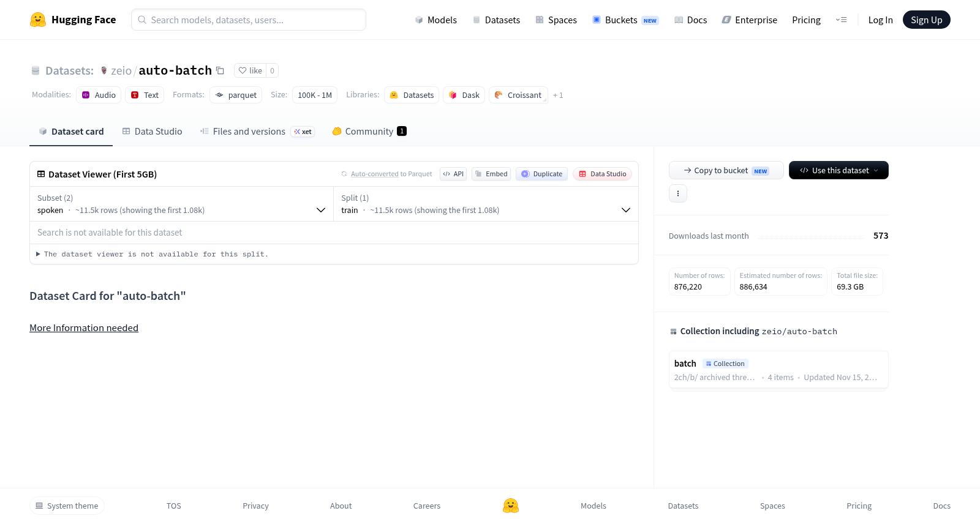Open the TOS footer link
The height and width of the screenshot is (527, 980).
tap(174, 506)
